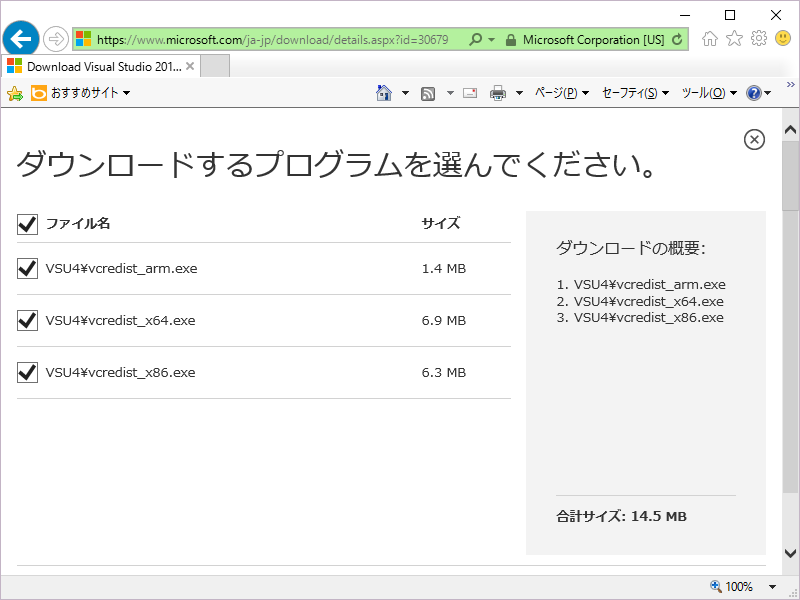Click the smiley feedback icon
Screen dimensions: 800x600
click(783, 38)
